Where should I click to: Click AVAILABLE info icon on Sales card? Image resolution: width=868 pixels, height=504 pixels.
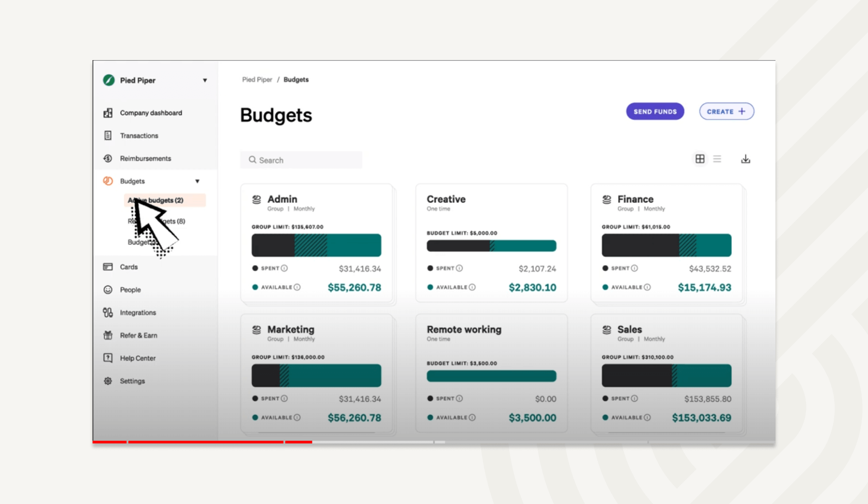click(647, 418)
